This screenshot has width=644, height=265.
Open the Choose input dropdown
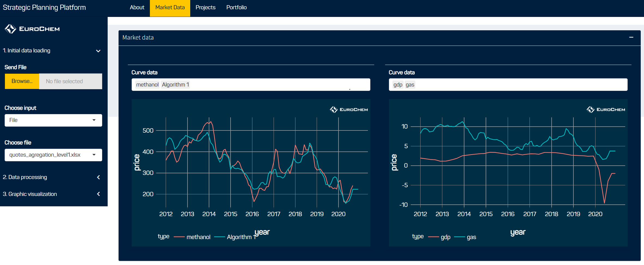tap(53, 120)
